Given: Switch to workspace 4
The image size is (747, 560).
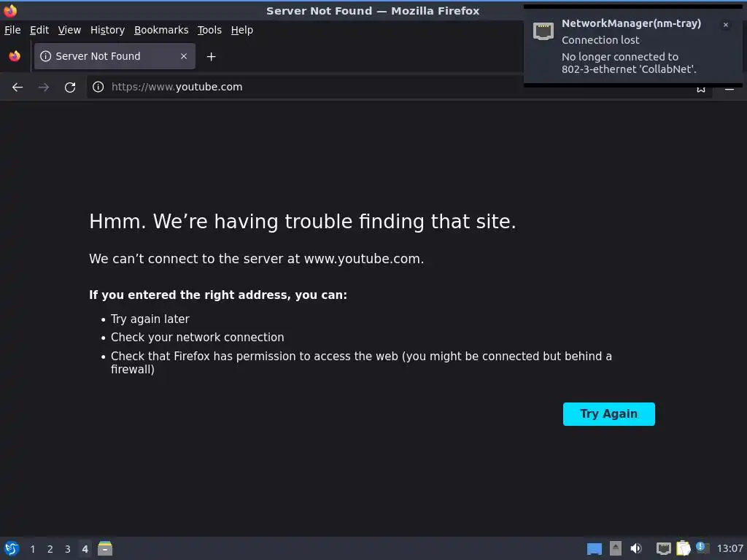Looking at the screenshot, I should tap(85, 549).
